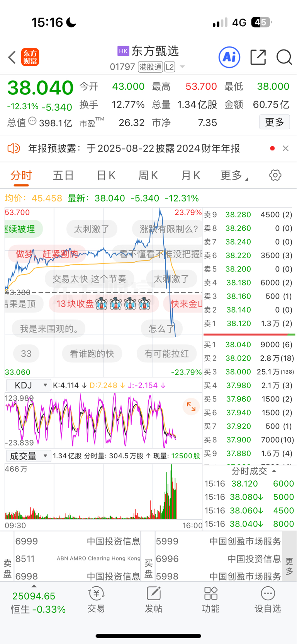Switch to the 日K tab
This screenshot has height=644, width=297.
coord(106,176)
